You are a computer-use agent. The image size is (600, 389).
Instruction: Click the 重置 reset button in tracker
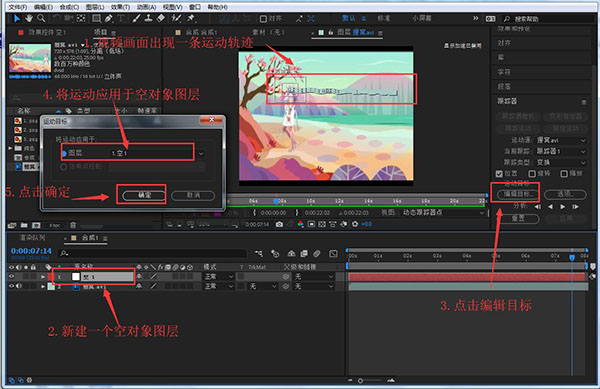pyautogui.click(x=518, y=218)
